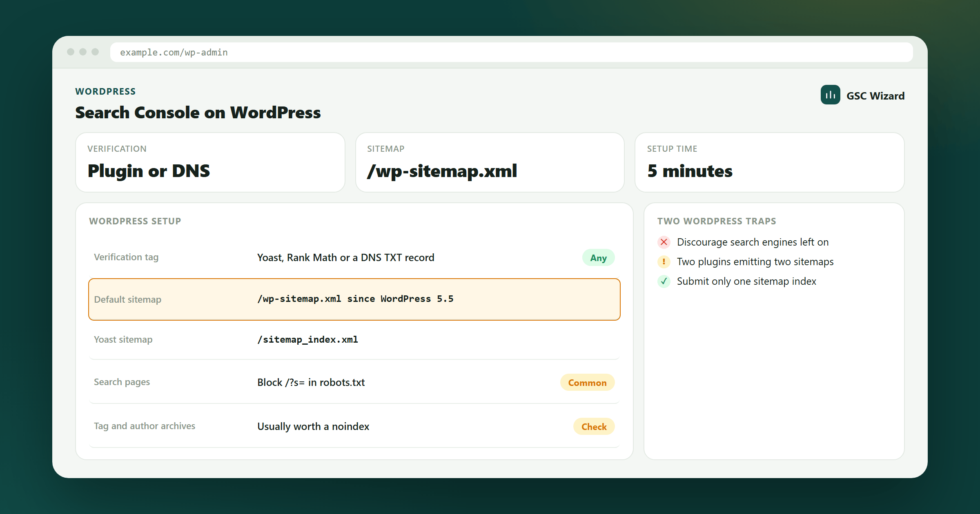980x514 pixels.
Task: Click the Search pages row label
Action: point(122,382)
